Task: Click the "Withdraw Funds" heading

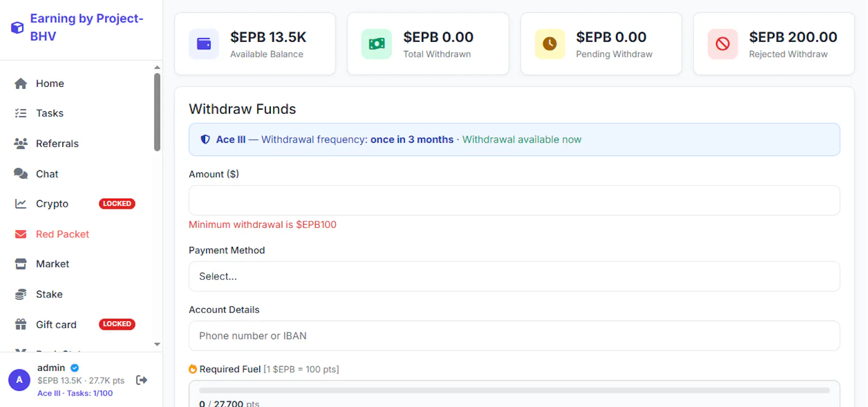Action: [242, 109]
